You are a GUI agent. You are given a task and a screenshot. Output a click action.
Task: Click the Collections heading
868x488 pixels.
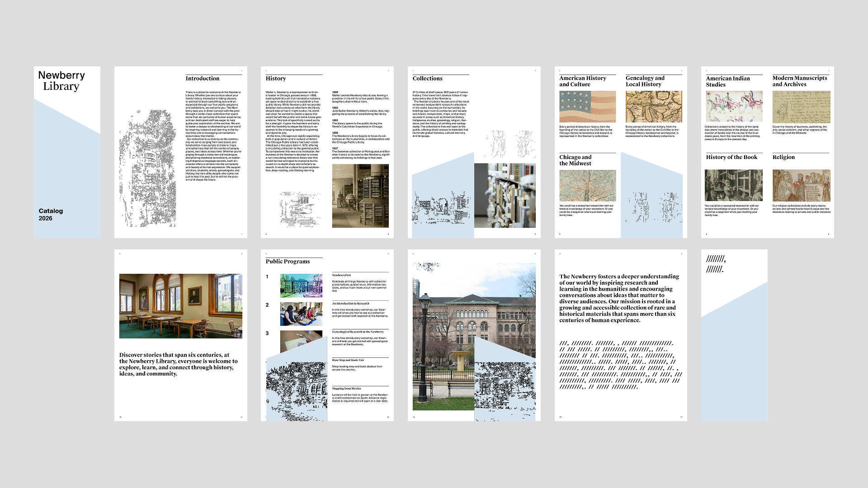coord(427,79)
